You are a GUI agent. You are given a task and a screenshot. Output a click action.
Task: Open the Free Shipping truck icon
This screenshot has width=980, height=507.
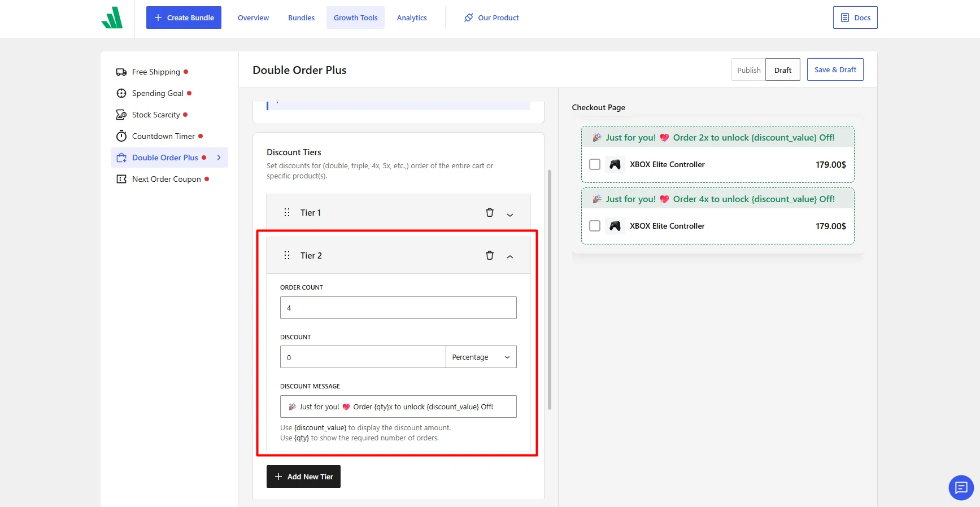(x=121, y=72)
